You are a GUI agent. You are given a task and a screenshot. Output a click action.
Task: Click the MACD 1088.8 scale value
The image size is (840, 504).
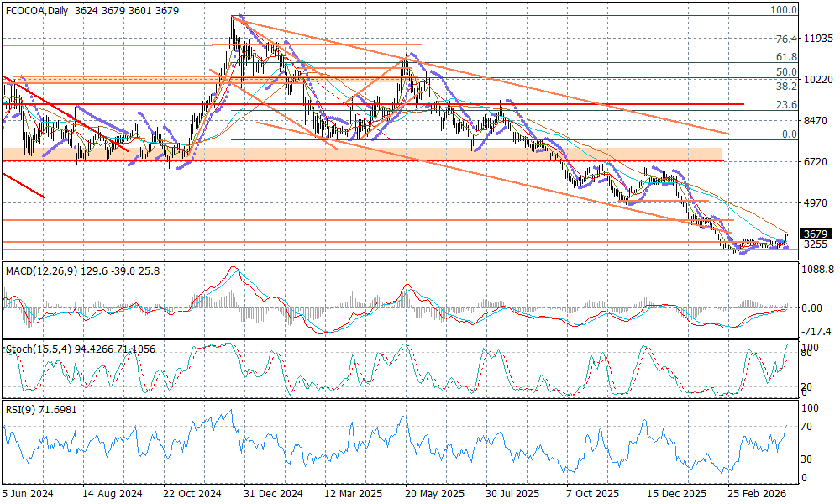point(818,270)
